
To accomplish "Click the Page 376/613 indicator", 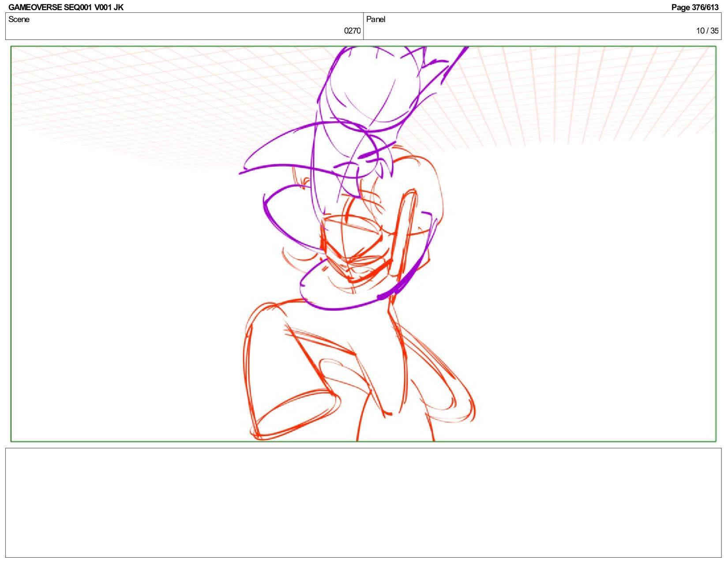I will click(695, 7).
